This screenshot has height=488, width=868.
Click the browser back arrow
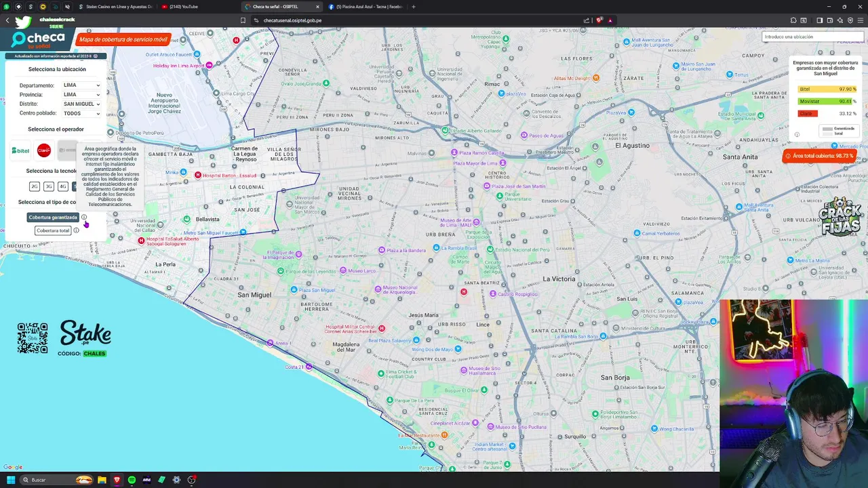coord(7,20)
